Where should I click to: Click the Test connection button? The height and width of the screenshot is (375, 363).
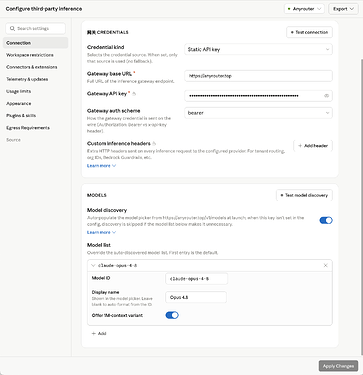pyautogui.click(x=309, y=32)
